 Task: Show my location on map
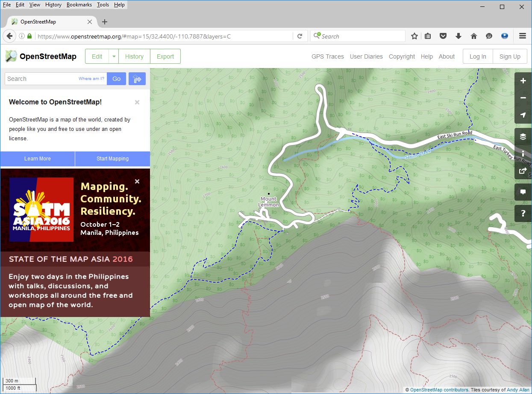point(523,115)
